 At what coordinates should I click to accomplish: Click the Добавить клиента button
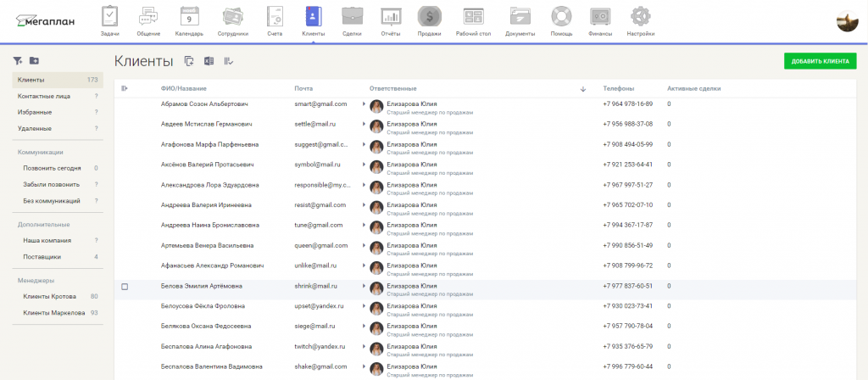click(x=820, y=61)
